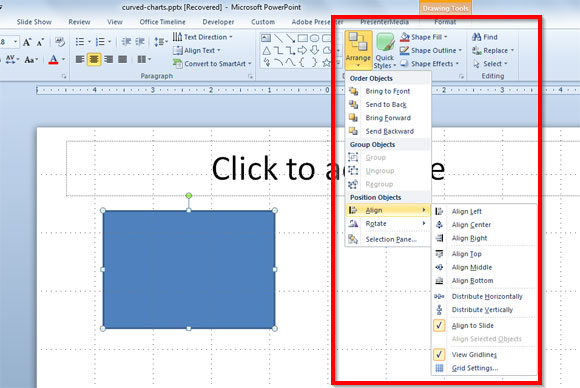The image size is (580, 388).
Task: Expand the Shape Fill dropdown
Action: point(446,37)
